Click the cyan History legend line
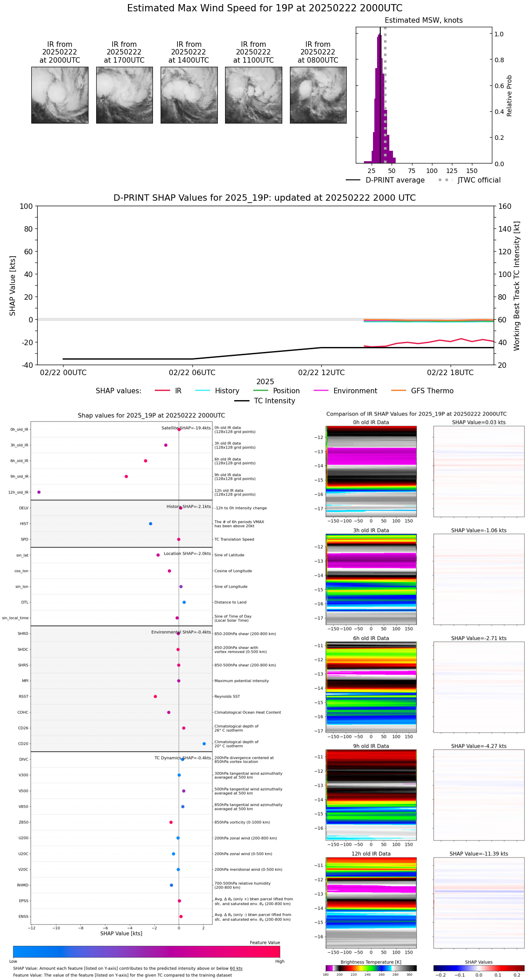The image size is (530, 980). (x=202, y=391)
